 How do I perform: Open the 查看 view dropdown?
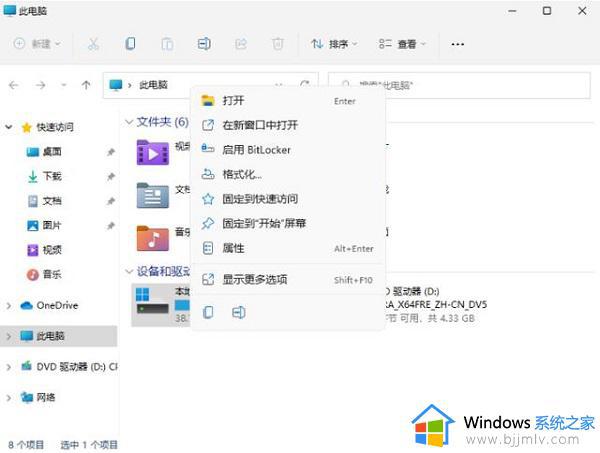(402, 44)
